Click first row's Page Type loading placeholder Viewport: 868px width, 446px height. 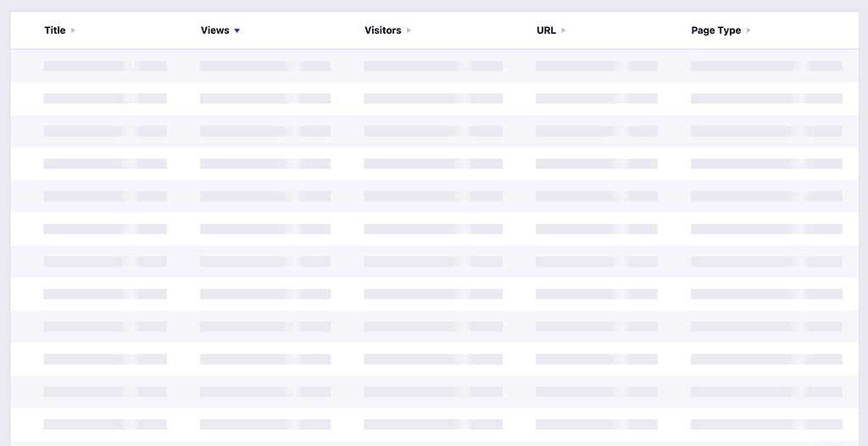pos(766,66)
